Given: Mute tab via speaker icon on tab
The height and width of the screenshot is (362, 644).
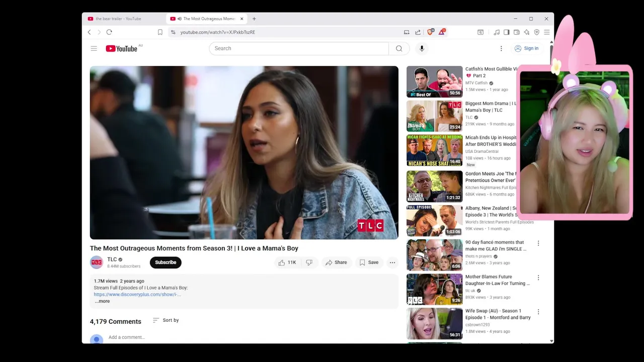Looking at the screenshot, I should tap(180, 19).
